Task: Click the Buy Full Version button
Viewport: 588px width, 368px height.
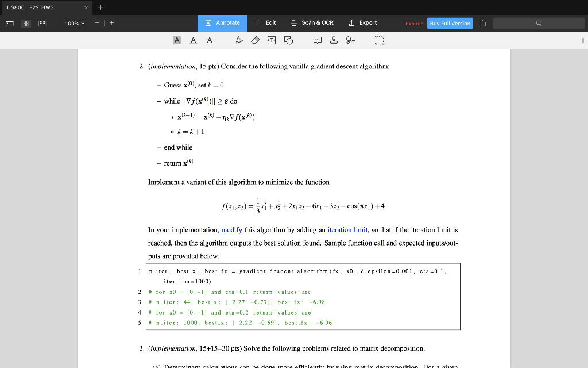Action: pos(450,23)
